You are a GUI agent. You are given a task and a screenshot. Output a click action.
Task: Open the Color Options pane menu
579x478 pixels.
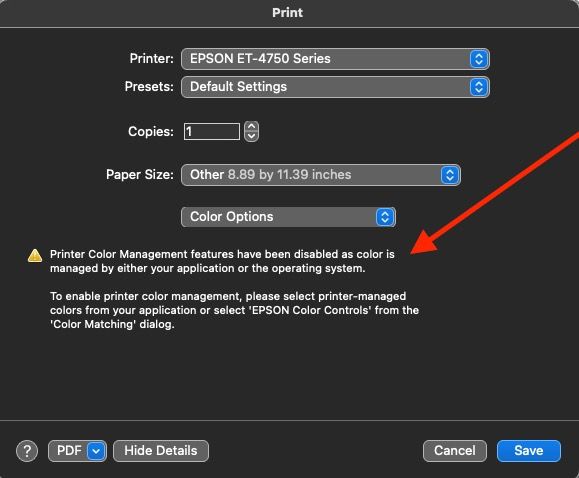[288, 217]
